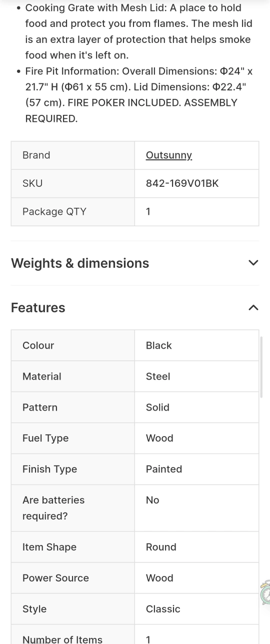This screenshot has width=270, height=644.
Task: Click the 'Are batteries required?' label
Action: point(53,508)
